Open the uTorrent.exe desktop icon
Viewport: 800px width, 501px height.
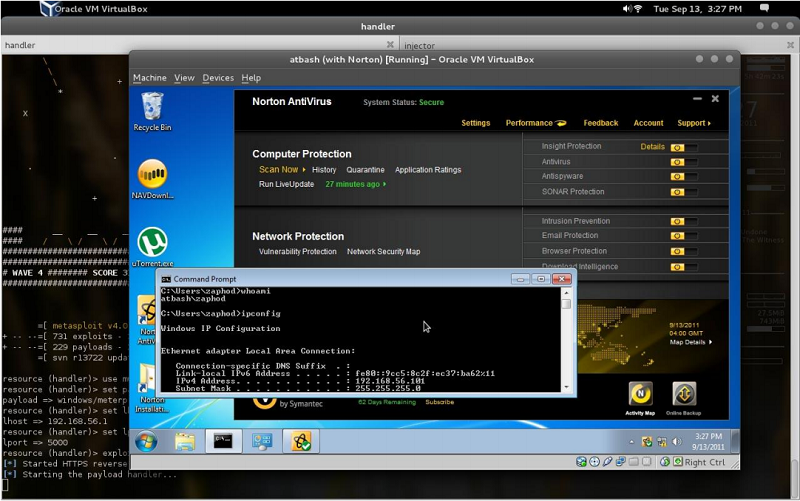(152, 247)
